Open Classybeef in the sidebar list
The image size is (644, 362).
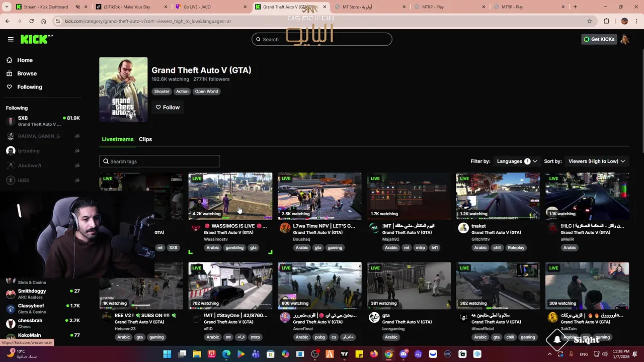tap(43, 309)
